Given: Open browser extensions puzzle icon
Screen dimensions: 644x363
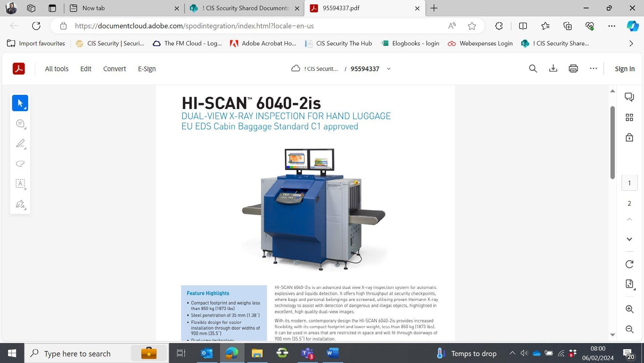Looking at the screenshot, I should (x=499, y=26).
